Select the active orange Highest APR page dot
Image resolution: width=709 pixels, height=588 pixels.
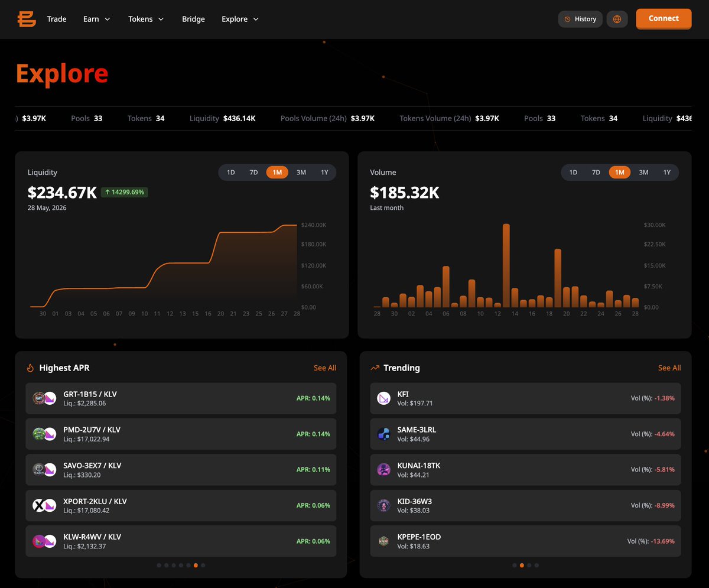pyautogui.click(x=196, y=566)
